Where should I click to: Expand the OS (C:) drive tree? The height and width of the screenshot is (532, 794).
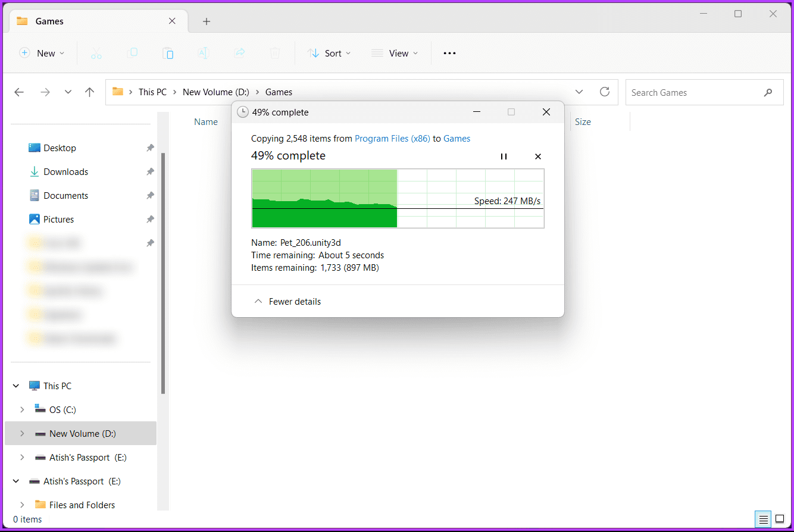point(22,409)
